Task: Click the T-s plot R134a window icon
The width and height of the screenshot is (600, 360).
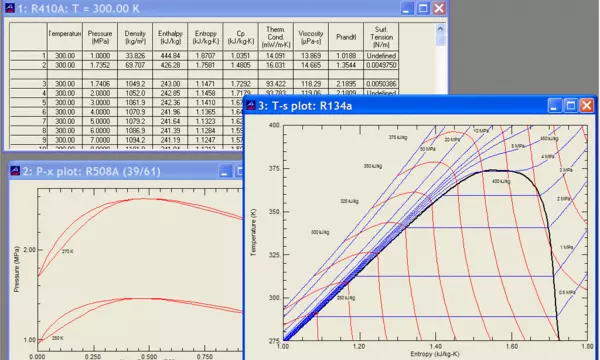Action: pos(250,105)
